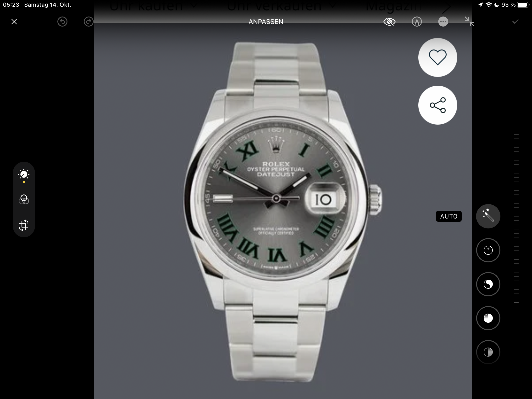
Task: Switch to the Filters tool
Action: (x=24, y=199)
